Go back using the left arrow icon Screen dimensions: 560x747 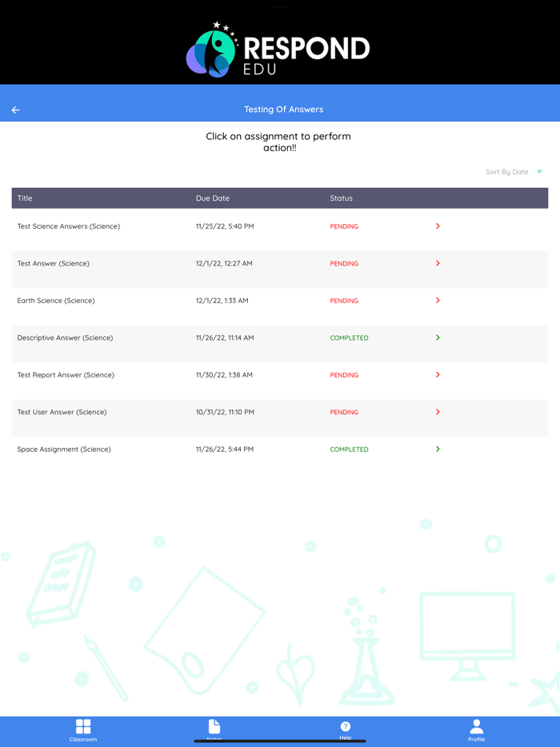tap(15, 110)
